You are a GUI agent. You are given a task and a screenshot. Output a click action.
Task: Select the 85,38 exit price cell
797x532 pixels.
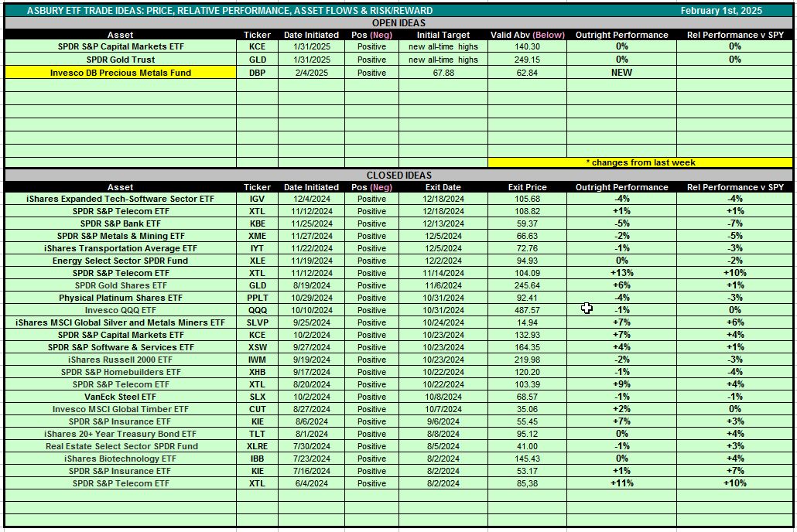[x=527, y=483]
